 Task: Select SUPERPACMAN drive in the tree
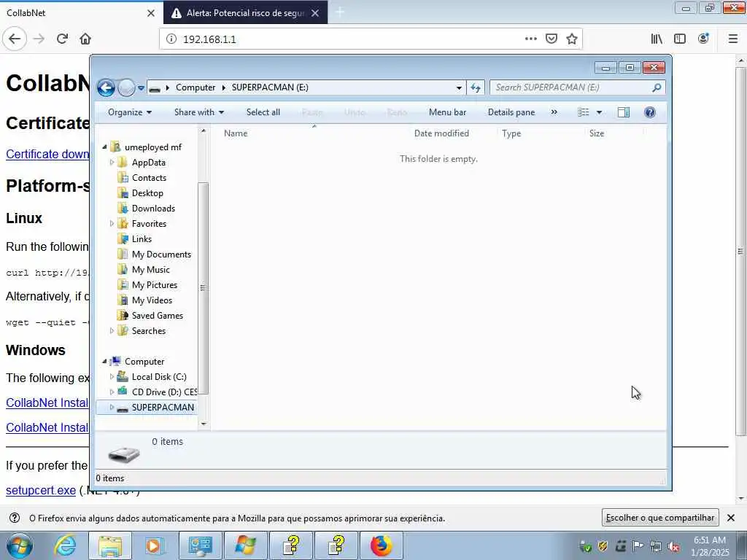click(147, 408)
